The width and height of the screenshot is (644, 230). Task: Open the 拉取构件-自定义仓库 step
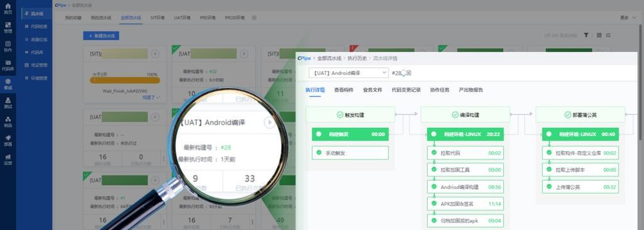[580, 152]
